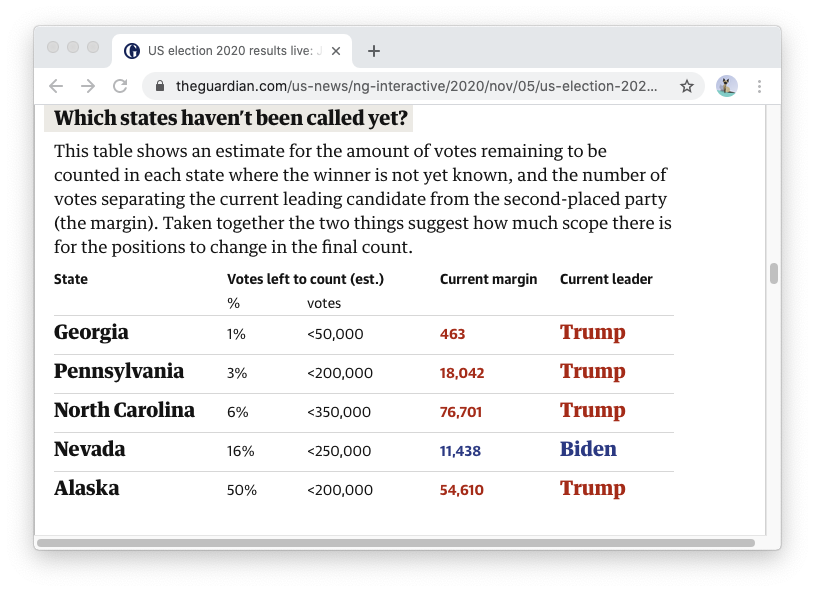Open the Chrome profile avatar
815x592 pixels.
tap(727, 86)
